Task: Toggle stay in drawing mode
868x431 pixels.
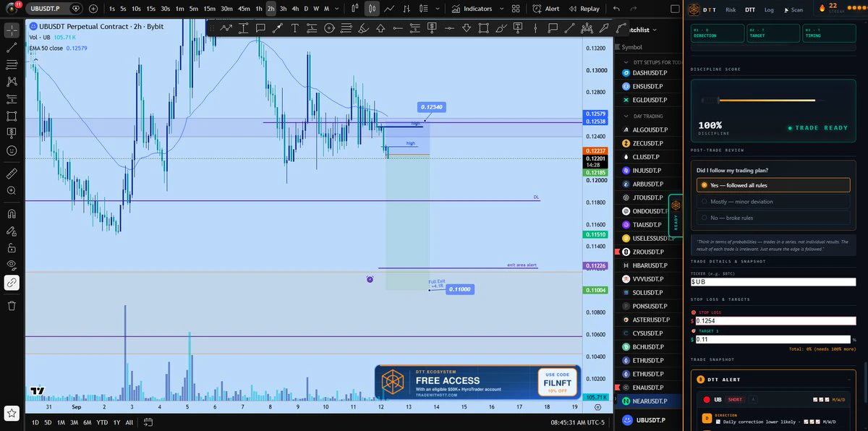Action: pyautogui.click(x=12, y=231)
